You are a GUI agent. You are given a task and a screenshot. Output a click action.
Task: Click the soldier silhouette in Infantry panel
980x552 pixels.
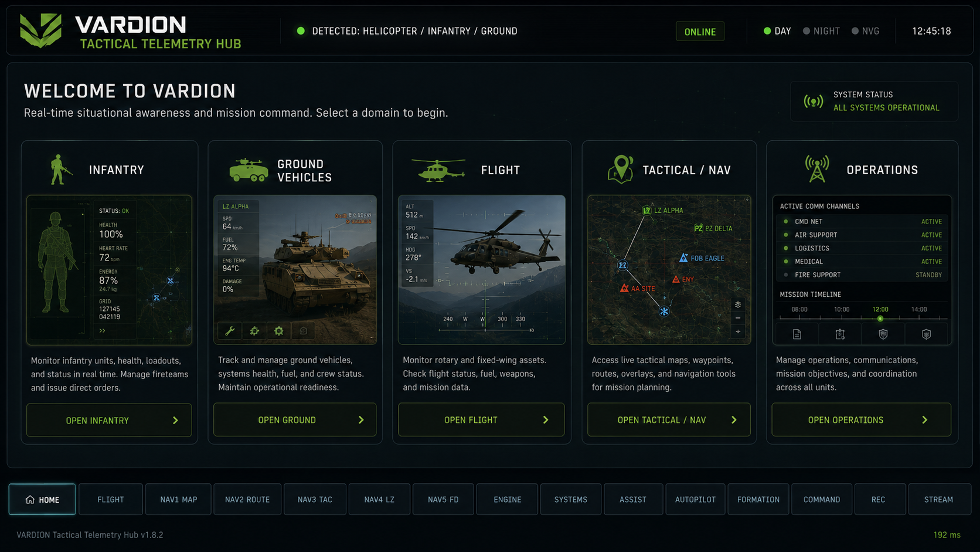(x=56, y=262)
